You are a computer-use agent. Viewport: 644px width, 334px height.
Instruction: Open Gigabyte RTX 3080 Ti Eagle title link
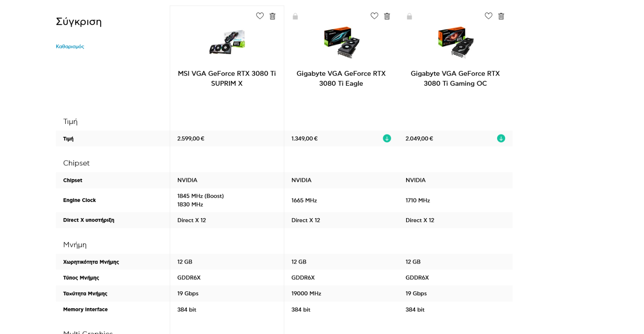[341, 78]
